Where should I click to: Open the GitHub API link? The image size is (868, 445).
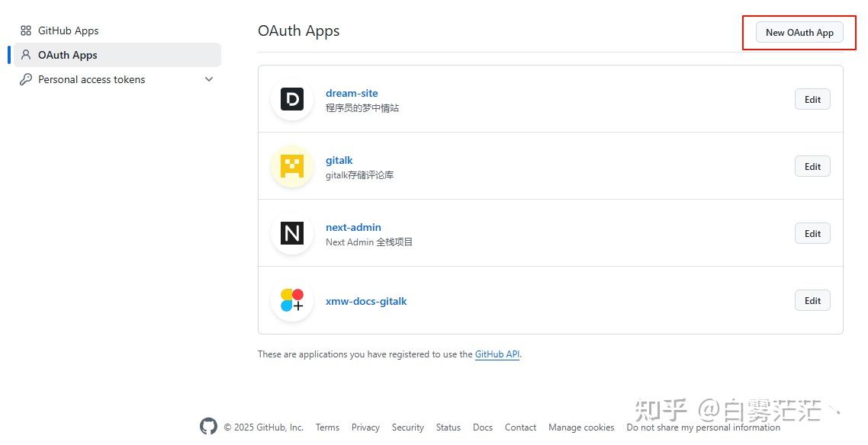(497, 354)
